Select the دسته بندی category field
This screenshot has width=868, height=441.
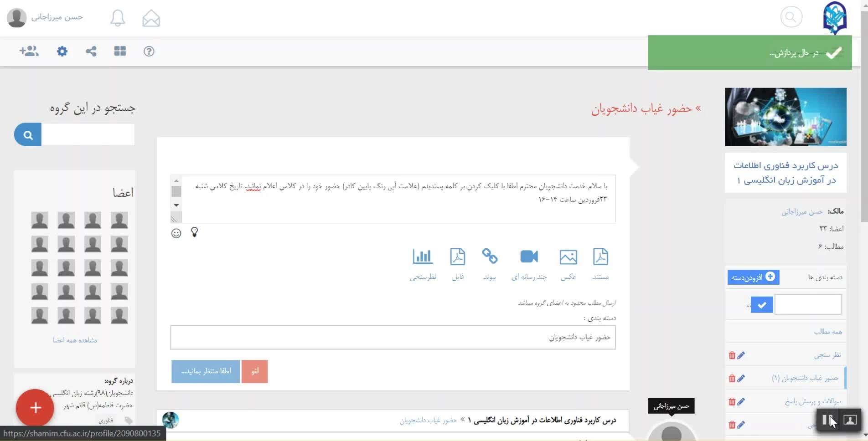(393, 337)
